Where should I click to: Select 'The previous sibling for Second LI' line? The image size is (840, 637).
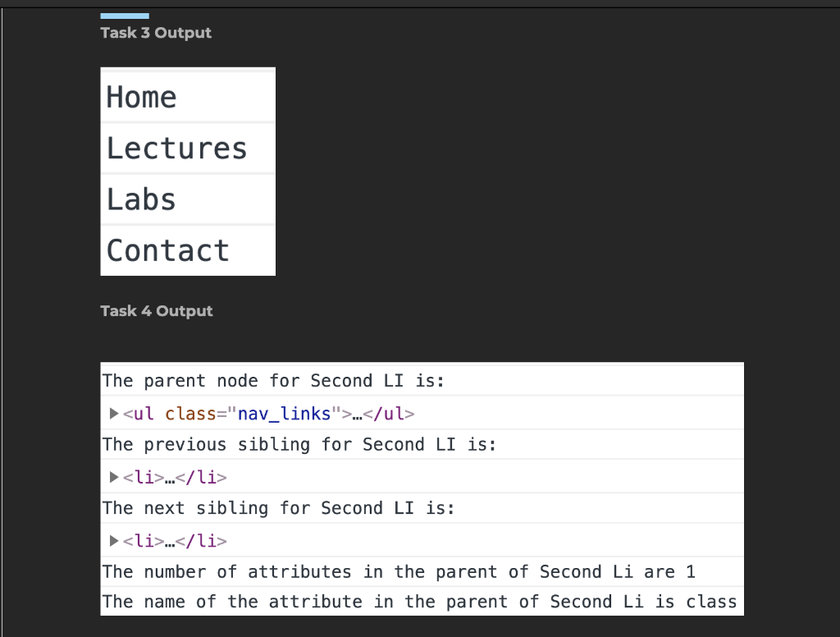point(422,445)
